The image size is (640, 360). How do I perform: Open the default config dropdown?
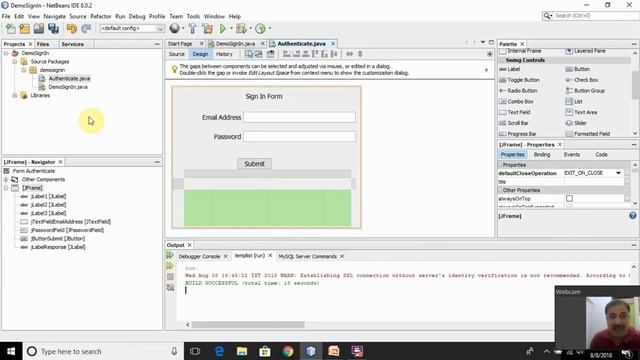click(132, 29)
